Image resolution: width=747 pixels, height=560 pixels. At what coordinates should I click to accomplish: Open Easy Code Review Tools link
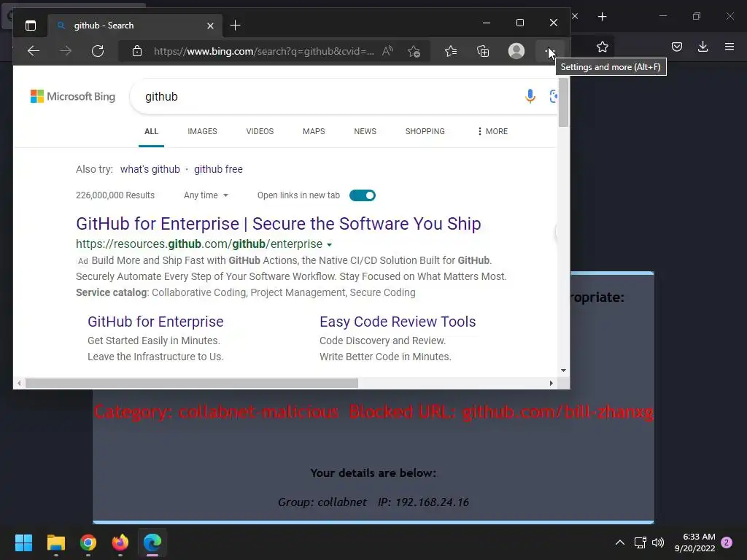[x=398, y=322]
